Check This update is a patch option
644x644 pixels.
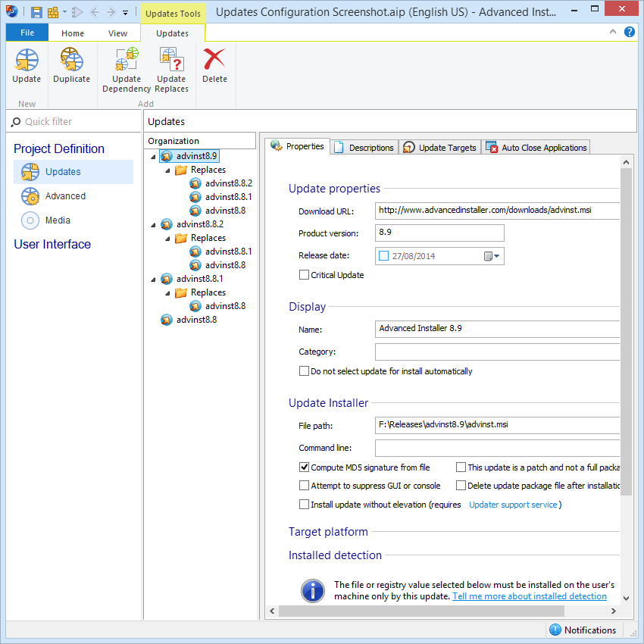[461, 467]
